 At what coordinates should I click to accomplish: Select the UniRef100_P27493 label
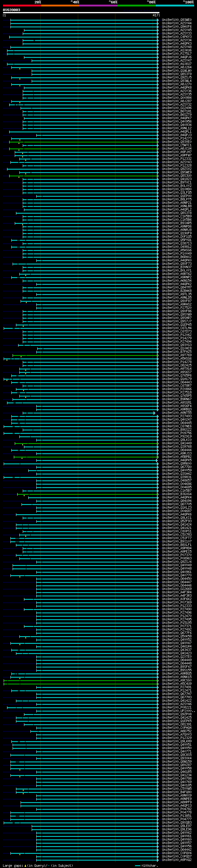(x=176, y=416)
